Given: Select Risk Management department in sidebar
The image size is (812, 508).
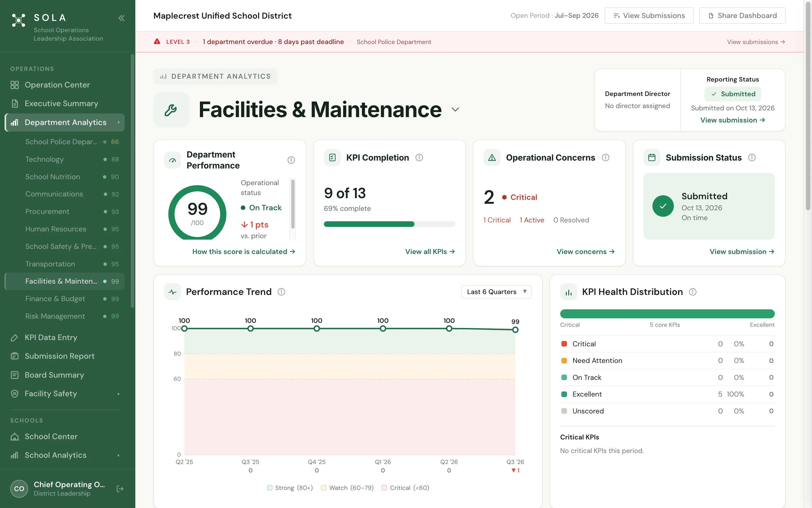Looking at the screenshot, I should pos(65,316).
